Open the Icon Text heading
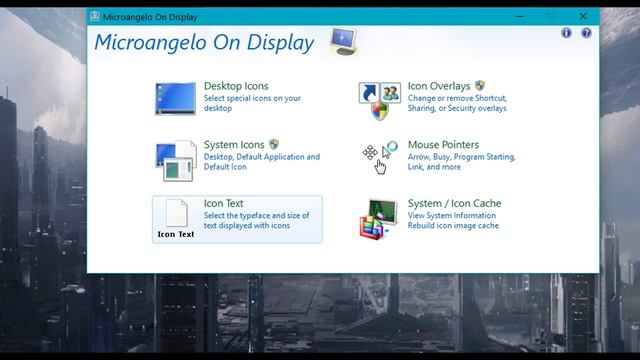Screen dimensions: 640x360 (223, 203)
